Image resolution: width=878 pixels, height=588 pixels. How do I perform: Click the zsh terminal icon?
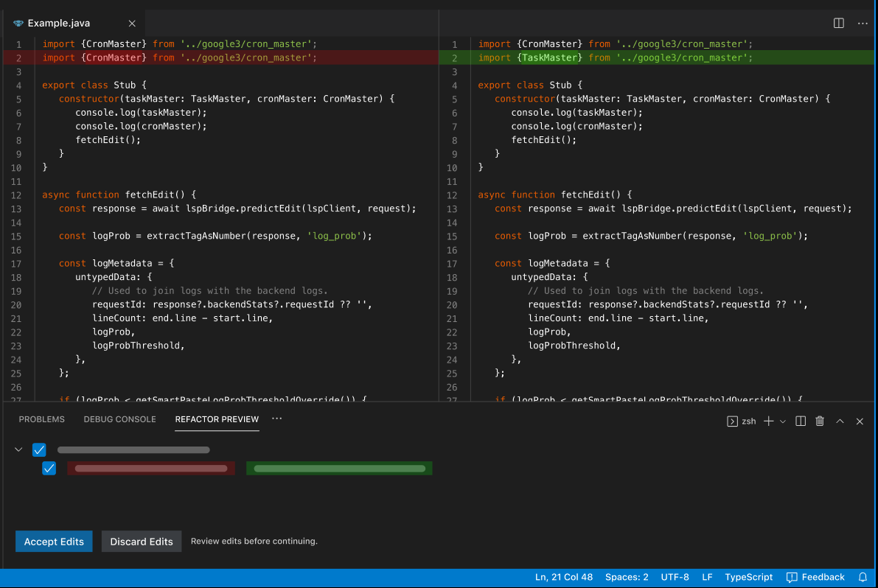pos(733,421)
